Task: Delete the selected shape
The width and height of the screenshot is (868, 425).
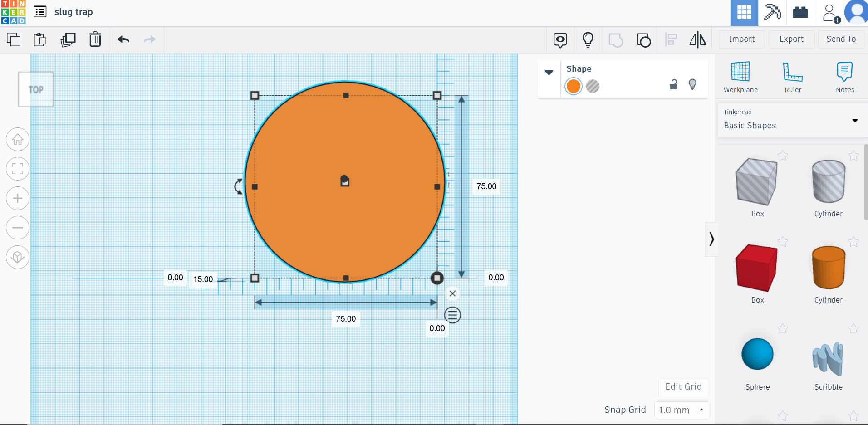Action: (95, 39)
